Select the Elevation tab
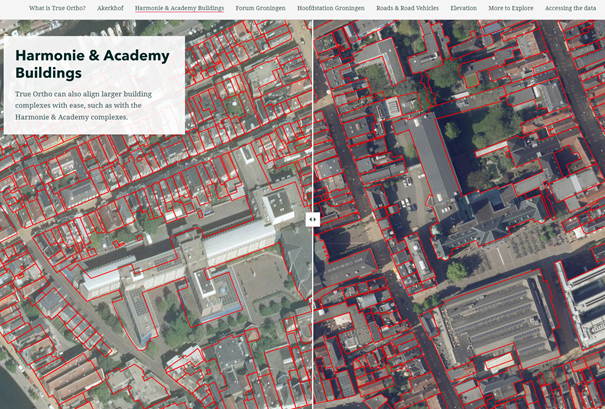 (x=463, y=8)
